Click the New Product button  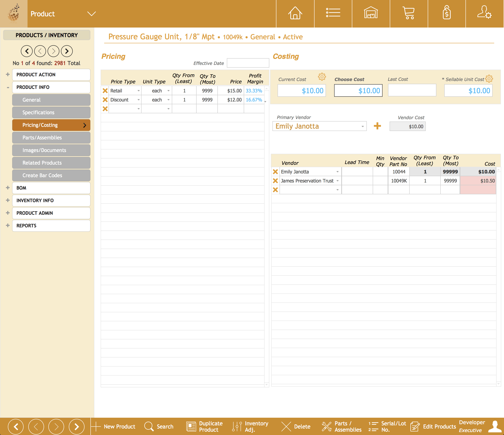(x=113, y=427)
